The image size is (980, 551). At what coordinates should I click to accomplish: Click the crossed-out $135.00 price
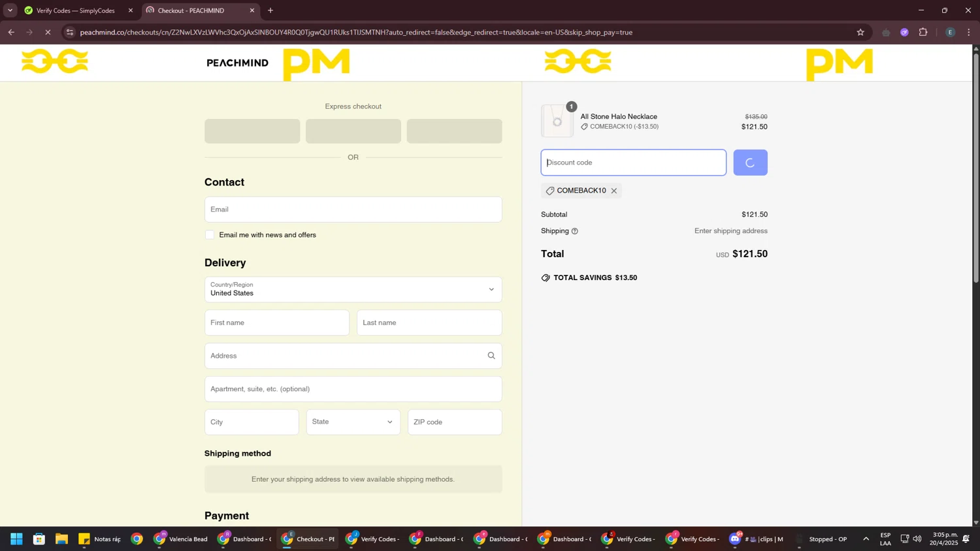tap(756, 117)
